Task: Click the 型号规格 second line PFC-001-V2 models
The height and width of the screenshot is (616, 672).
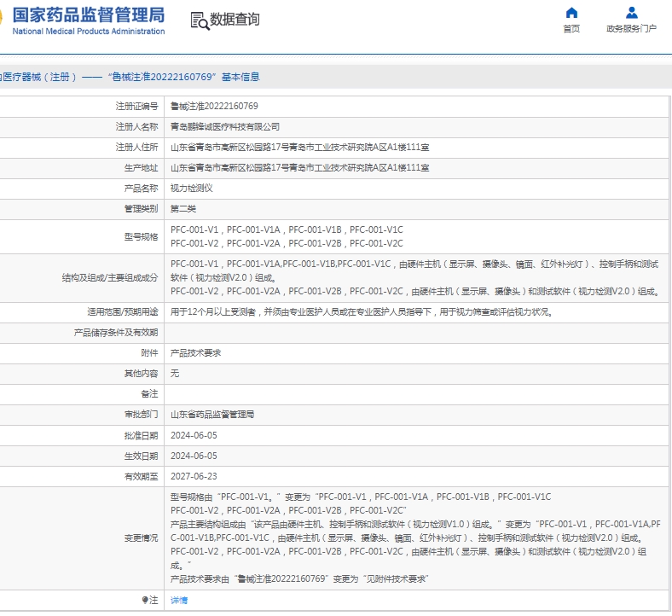Action: click(x=287, y=243)
